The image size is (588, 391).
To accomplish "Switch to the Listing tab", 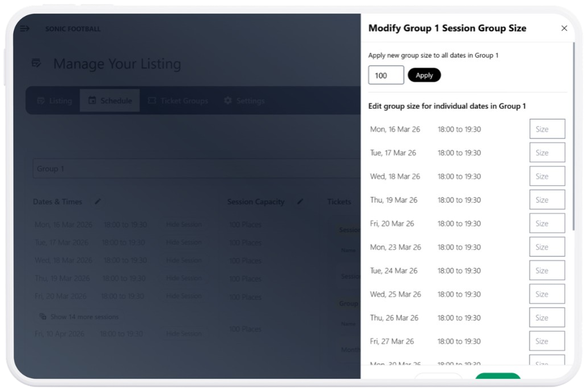I will pos(55,100).
